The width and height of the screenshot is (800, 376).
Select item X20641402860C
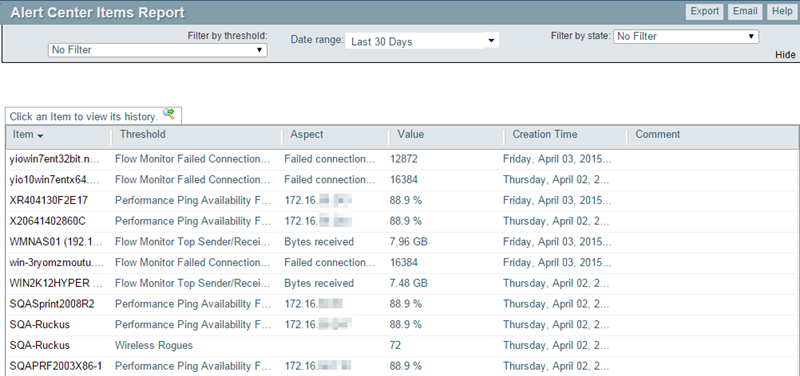pos(48,221)
